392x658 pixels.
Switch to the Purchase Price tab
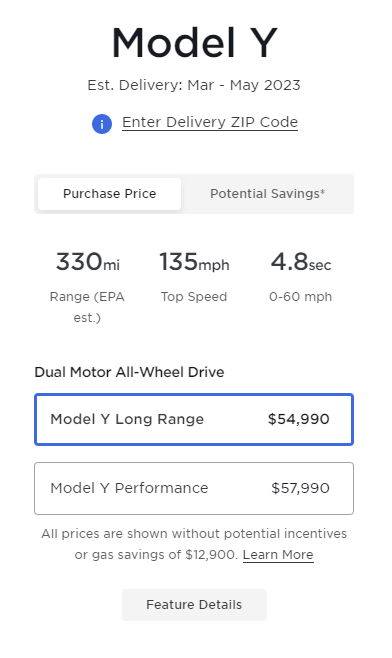point(110,194)
